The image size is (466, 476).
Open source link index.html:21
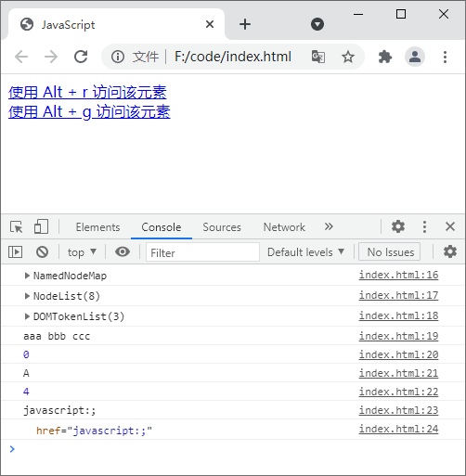pyautogui.click(x=398, y=373)
